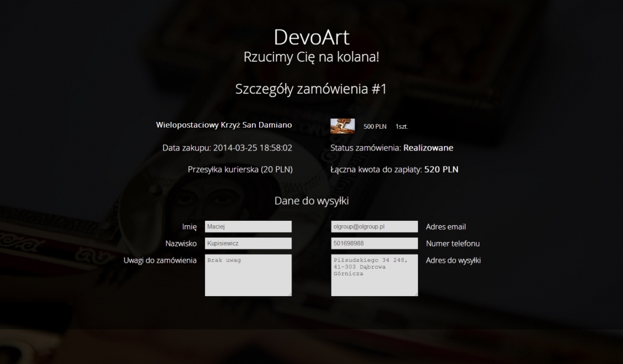Click the Data zakupu purchase date line
This screenshot has height=364, width=623.
[227, 147]
